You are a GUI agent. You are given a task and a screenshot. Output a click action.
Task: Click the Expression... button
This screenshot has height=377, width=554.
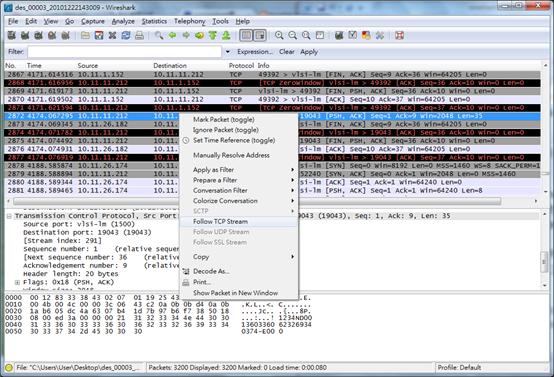tap(255, 52)
